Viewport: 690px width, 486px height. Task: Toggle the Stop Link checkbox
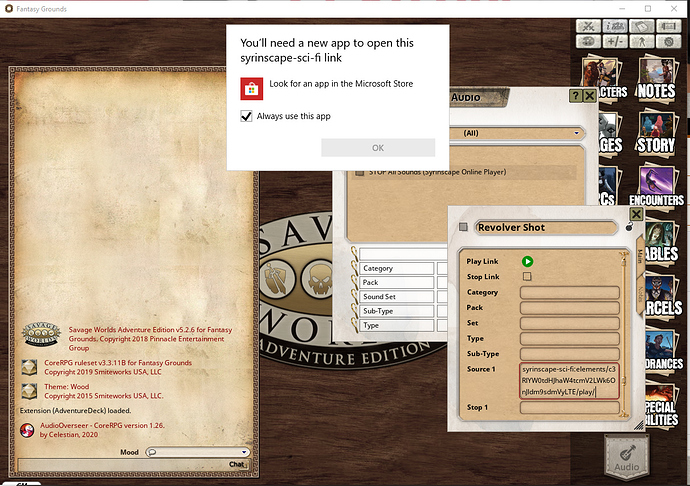click(527, 276)
